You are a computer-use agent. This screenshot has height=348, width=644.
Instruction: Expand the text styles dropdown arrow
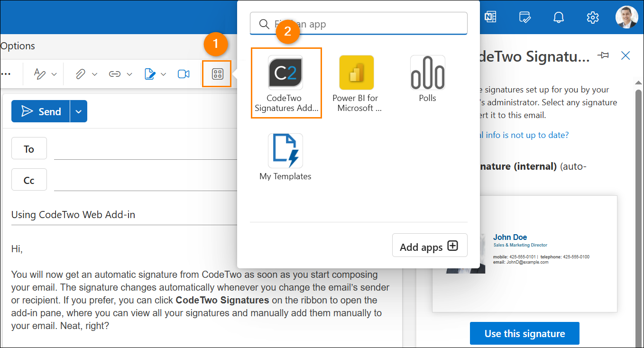click(54, 74)
